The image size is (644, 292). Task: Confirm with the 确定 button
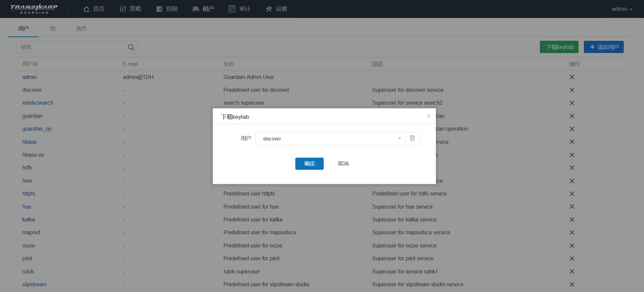pos(309,164)
